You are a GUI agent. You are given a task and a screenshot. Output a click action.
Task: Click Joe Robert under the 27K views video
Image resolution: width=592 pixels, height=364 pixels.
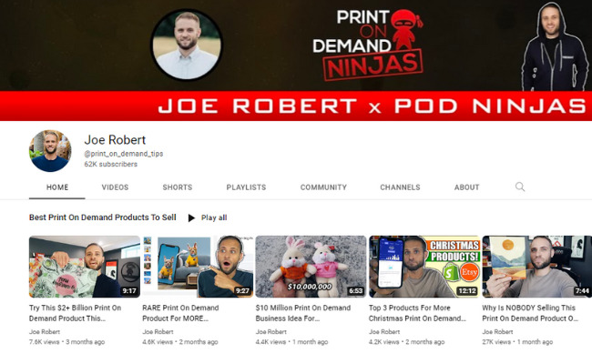pos(497,332)
